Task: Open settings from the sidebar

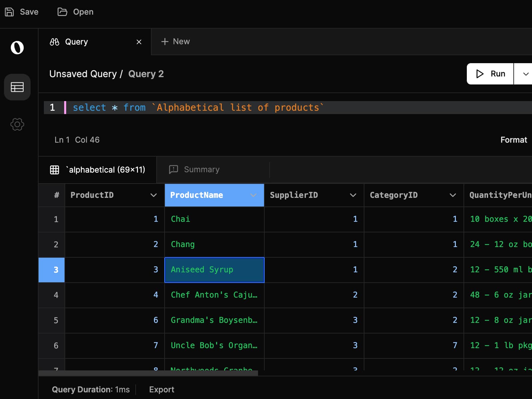Action: 17,124
